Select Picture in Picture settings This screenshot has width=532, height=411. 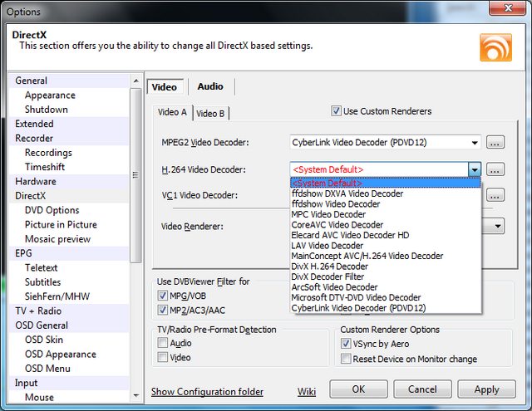click(69, 225)
